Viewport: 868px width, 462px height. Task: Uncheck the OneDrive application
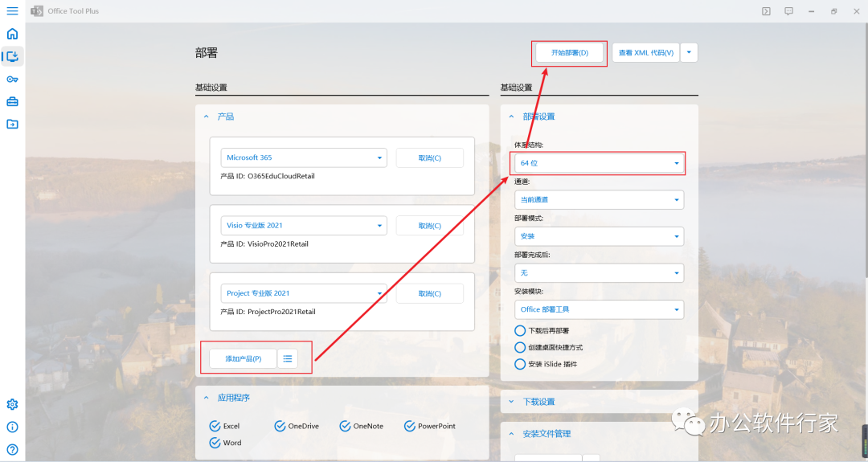280,426
